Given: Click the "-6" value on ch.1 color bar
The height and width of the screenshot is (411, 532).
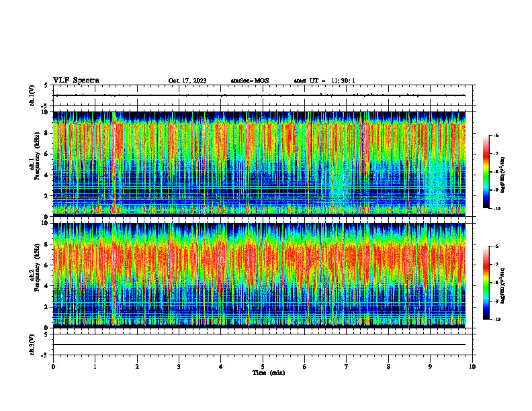Looking at the screenshot, I should click(x=496, y=135).
